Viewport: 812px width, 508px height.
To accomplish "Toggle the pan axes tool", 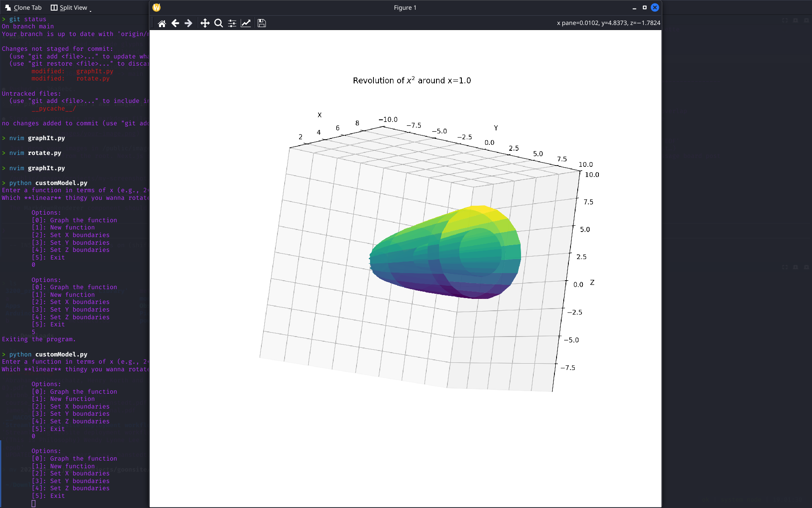I will coord(205,23).
